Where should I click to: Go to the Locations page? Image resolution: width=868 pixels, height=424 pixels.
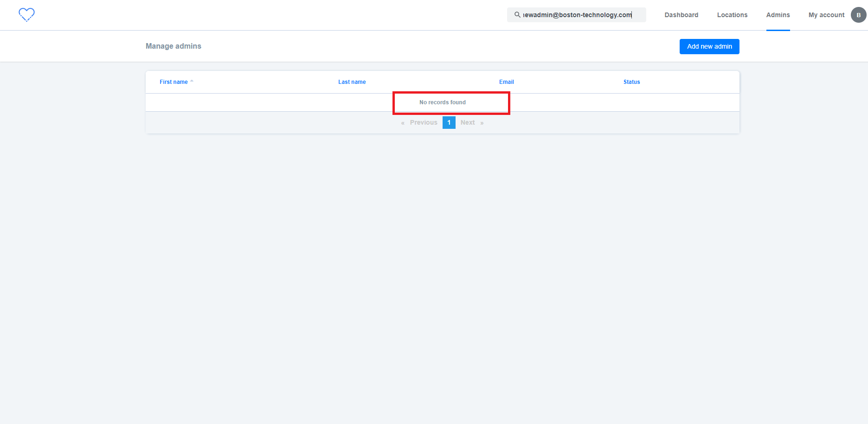[732, 15]
